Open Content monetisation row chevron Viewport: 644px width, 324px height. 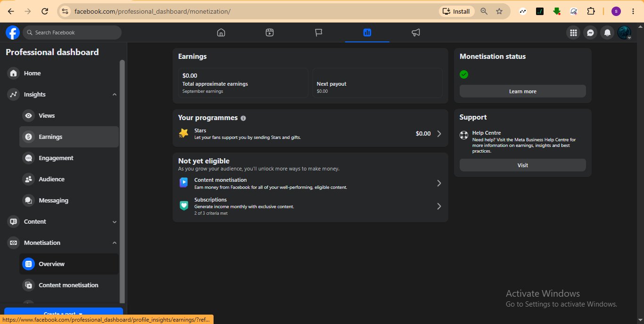439,183
